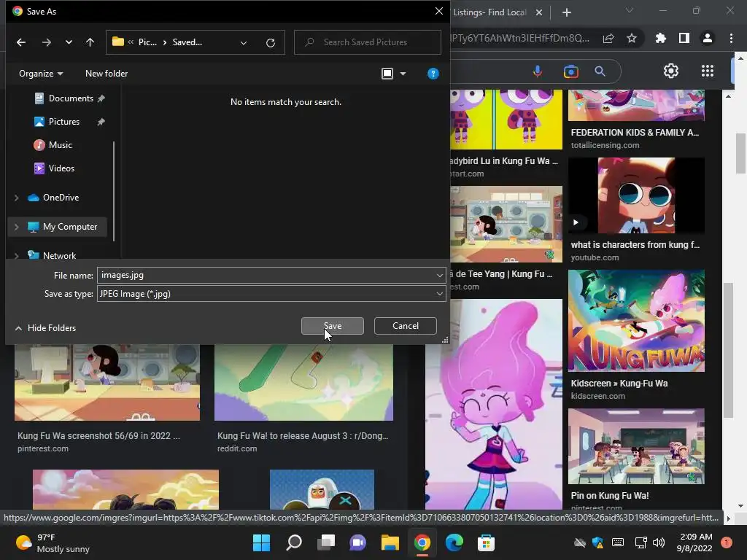Search by image with Lens icon
747x560 pixels.
tap(570, 71)
